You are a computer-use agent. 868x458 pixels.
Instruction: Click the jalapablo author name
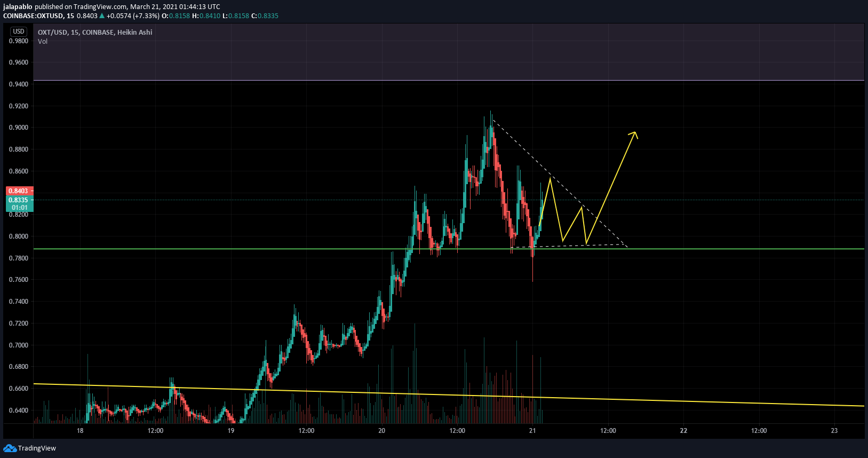18,7
